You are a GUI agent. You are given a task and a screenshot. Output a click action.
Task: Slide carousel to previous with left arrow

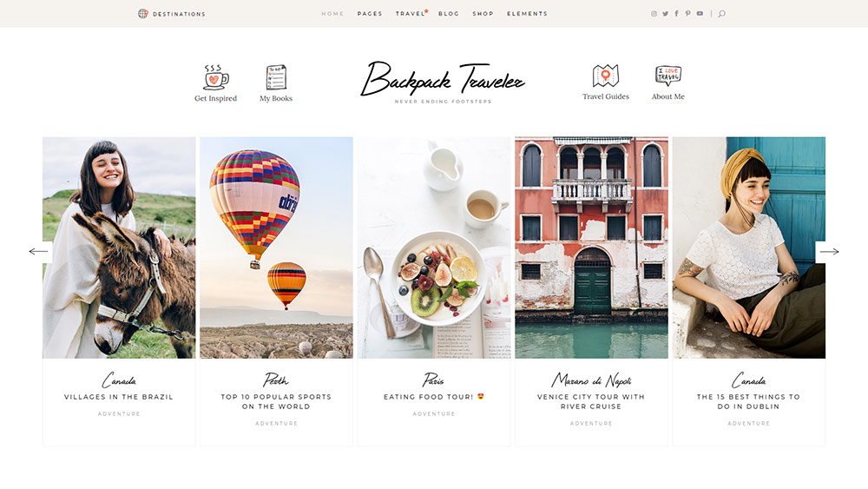click(x=38, y=252)
